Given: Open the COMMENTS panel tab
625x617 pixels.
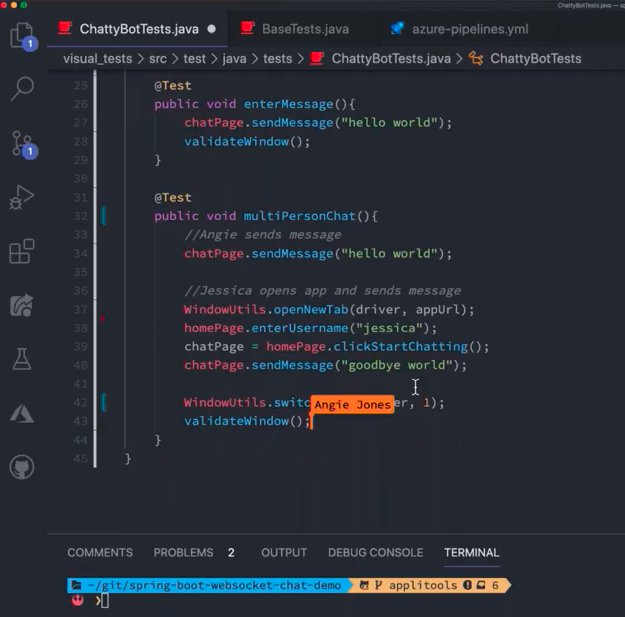Looking at the screenshot, I should pyautogui.click(x=100, y=552).
